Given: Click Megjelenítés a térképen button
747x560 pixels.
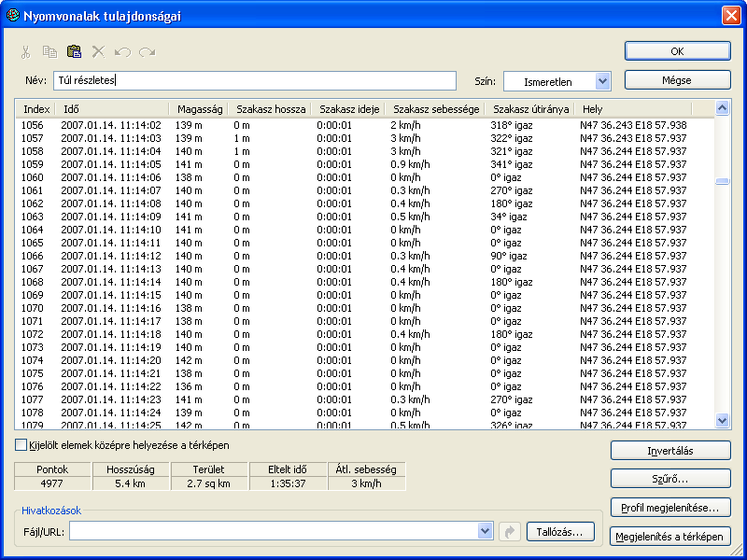Looking at the screenshot, I should 669,537.
